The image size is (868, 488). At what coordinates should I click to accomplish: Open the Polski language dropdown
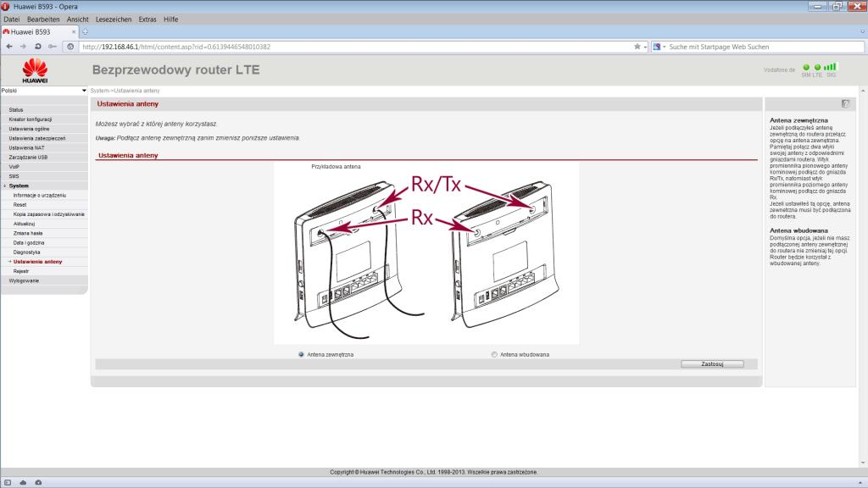tap(44, 90)
